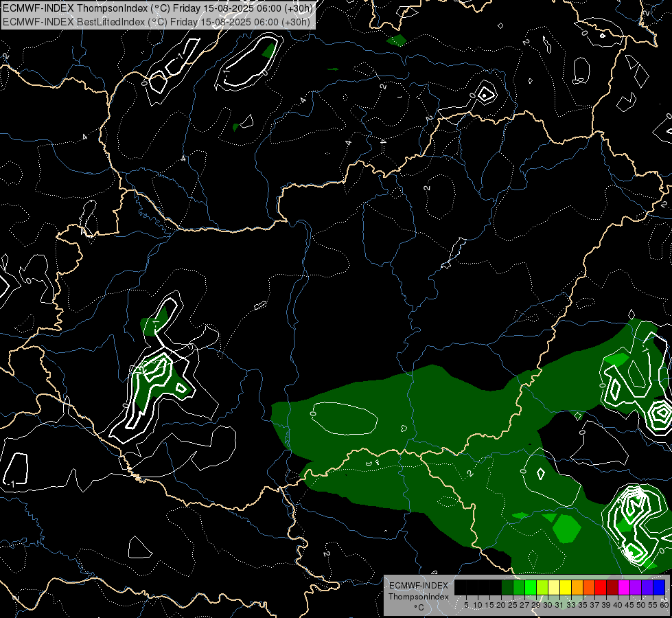Click the legend tick label 33
The width and height of the screenshot is (672, 618).
571,605
